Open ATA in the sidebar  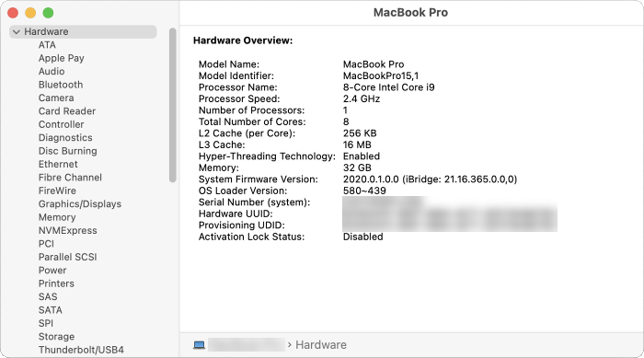click(47, 45)
